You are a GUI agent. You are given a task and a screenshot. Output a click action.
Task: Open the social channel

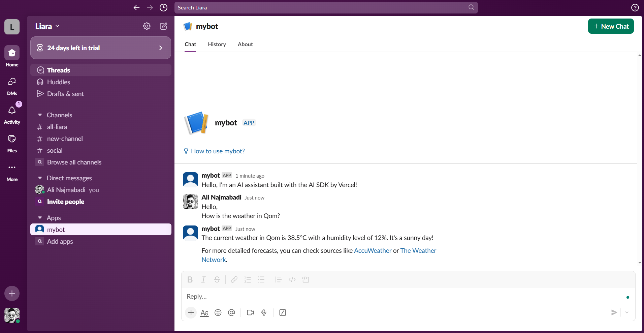[101, 150]
